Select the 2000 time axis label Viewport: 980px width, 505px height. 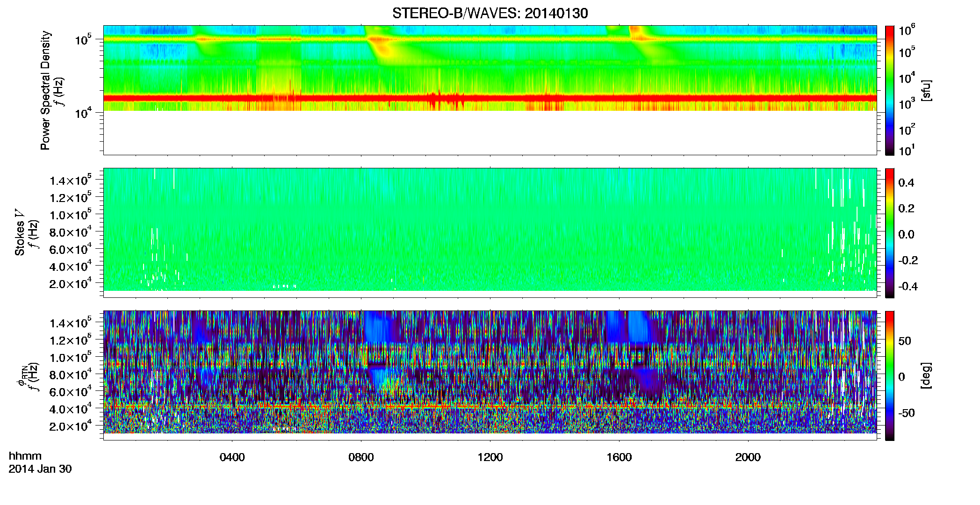[748, 457]
